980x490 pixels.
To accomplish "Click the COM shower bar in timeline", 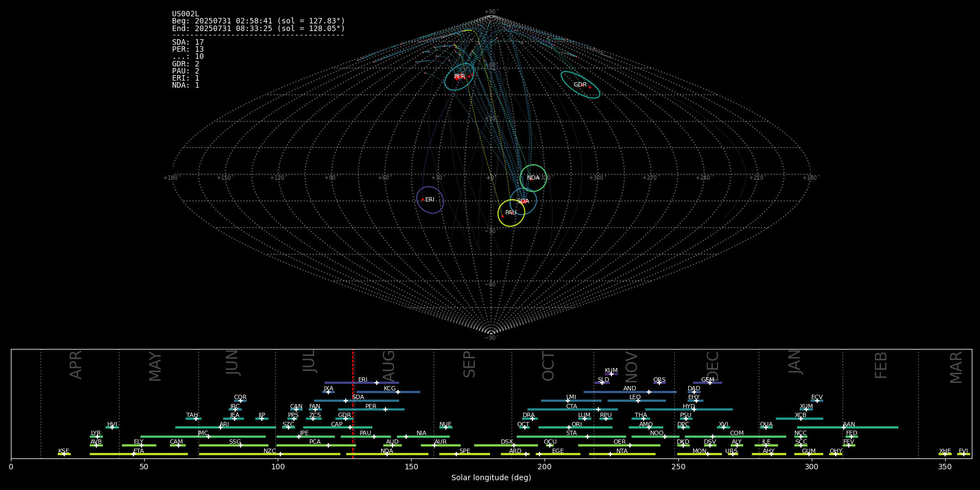I will coord(736,437).
